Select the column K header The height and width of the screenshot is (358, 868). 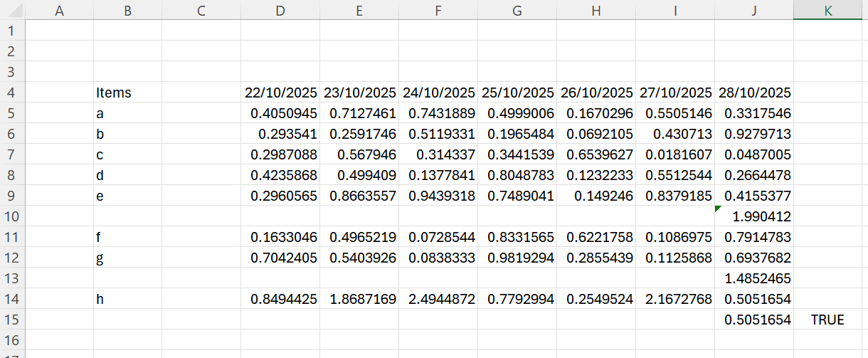pos(830,10)
